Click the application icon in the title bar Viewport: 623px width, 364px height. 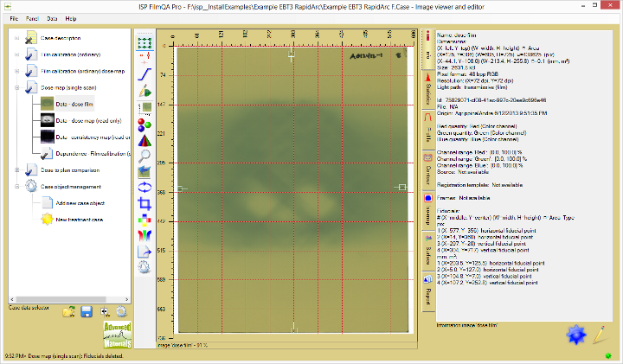point(8,7)
